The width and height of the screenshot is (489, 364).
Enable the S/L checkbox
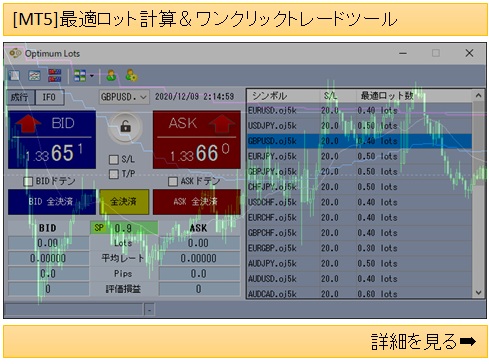point(114,160)
